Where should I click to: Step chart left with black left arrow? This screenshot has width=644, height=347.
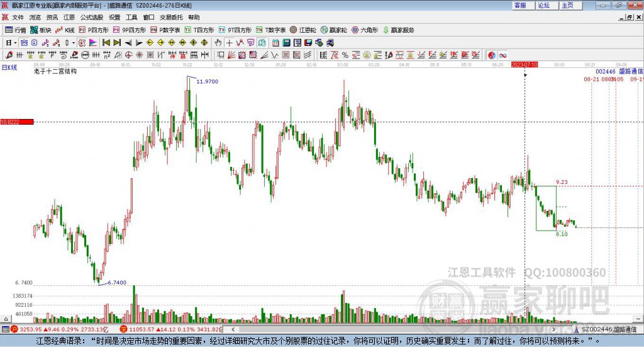pos(128,43)
